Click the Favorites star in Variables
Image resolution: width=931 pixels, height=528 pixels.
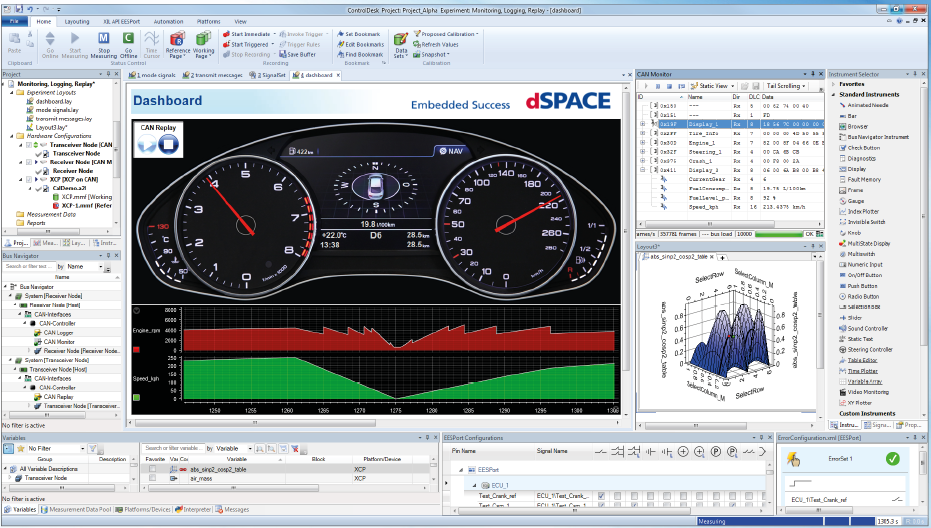21,448
